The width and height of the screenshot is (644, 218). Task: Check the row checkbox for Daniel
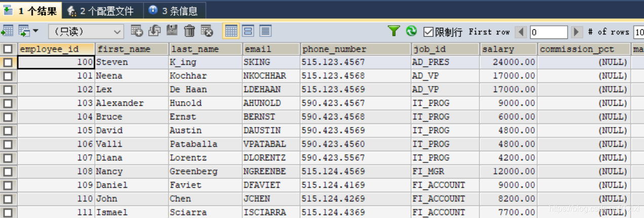[8, 186]
